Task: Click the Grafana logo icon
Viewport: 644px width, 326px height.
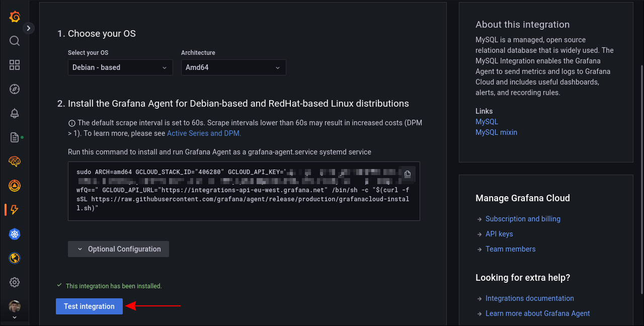Action: pyautogui.click(x=14, y=17)
